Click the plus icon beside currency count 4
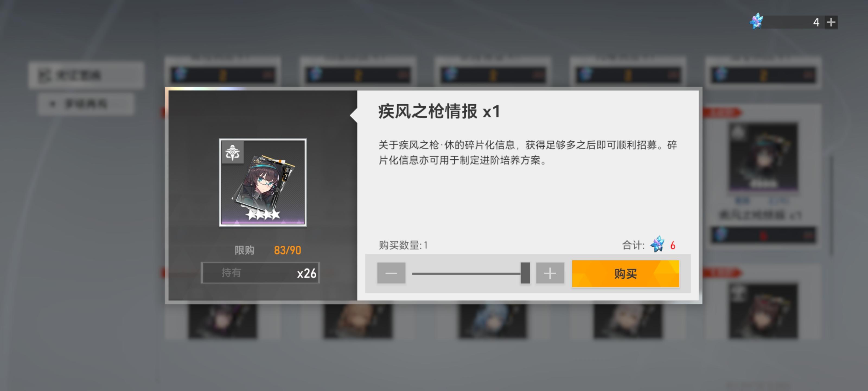The image size is (868, 391). coord(831,22)
